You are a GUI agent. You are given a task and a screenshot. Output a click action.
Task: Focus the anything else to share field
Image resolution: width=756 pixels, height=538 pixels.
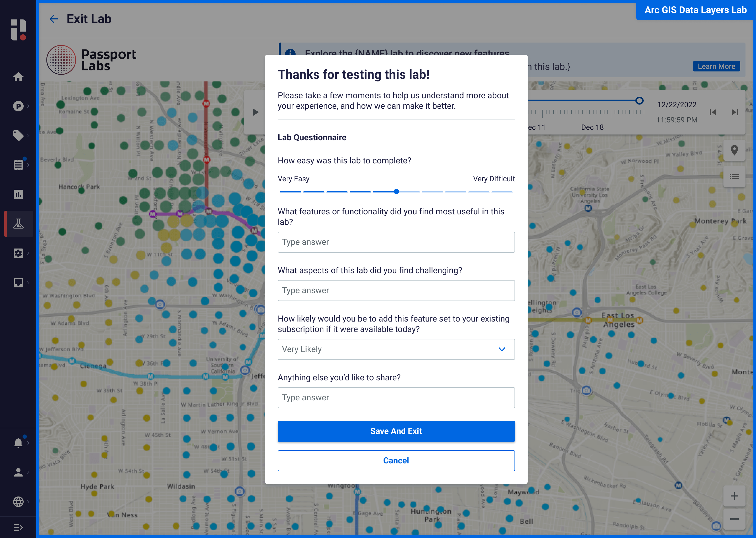click(396, 397)
